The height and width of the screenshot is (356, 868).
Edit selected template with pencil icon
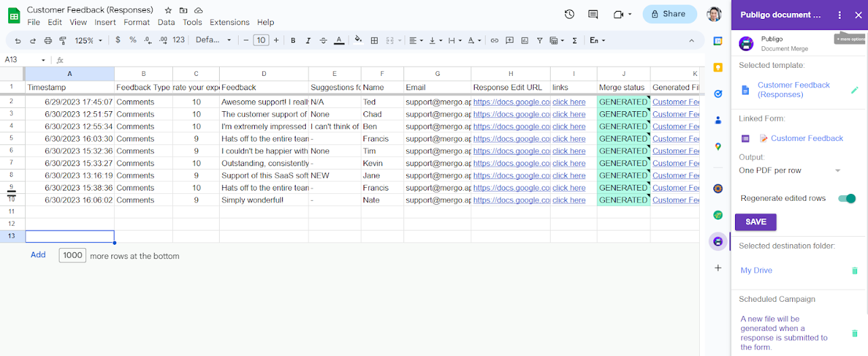click(854, 90)
